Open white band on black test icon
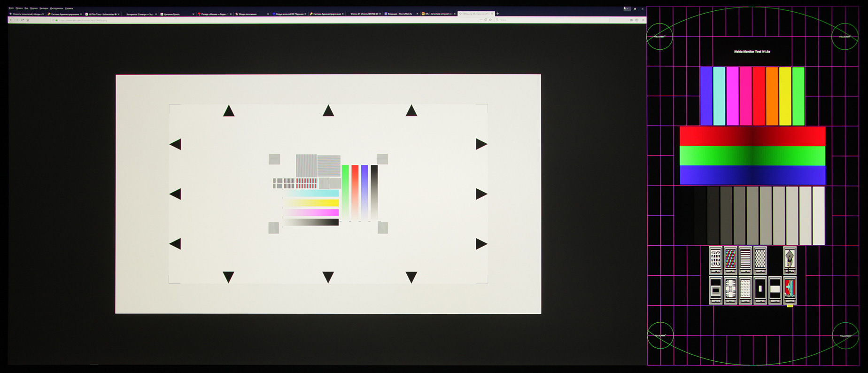 click(x=775, y=290)
